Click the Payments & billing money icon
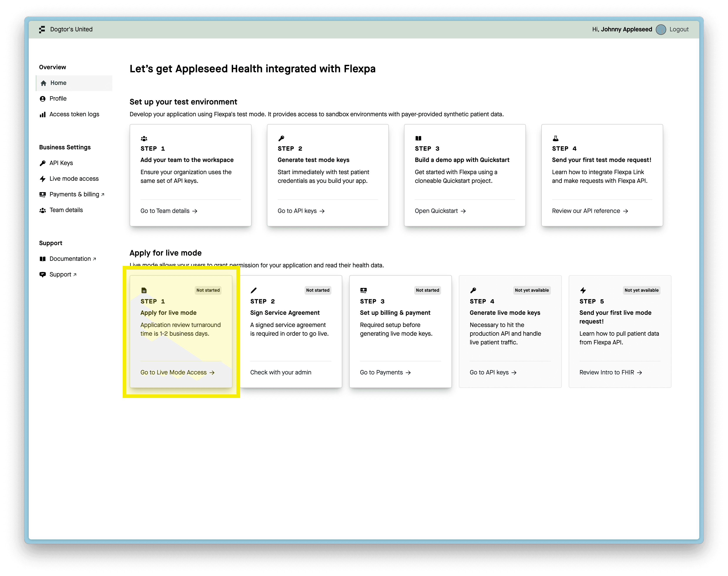 click(42, 195)
